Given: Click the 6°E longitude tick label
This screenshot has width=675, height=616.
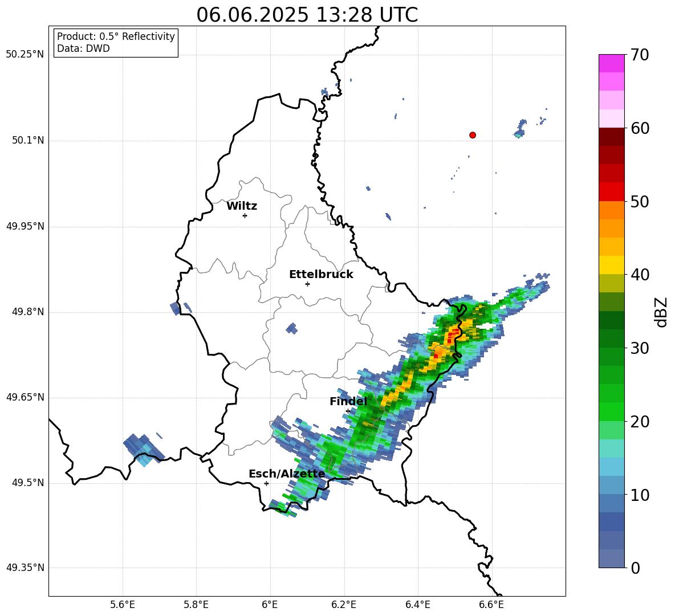Looking at the screenshot, I should [270, 605].
